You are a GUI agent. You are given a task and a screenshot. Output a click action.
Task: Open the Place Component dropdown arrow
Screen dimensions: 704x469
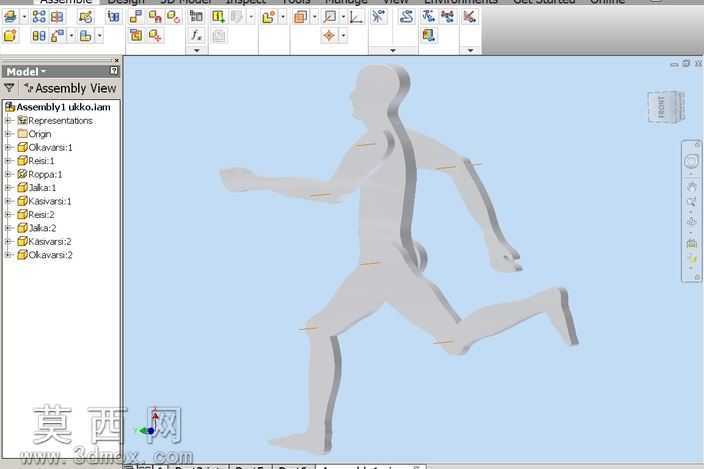(24, 17)
